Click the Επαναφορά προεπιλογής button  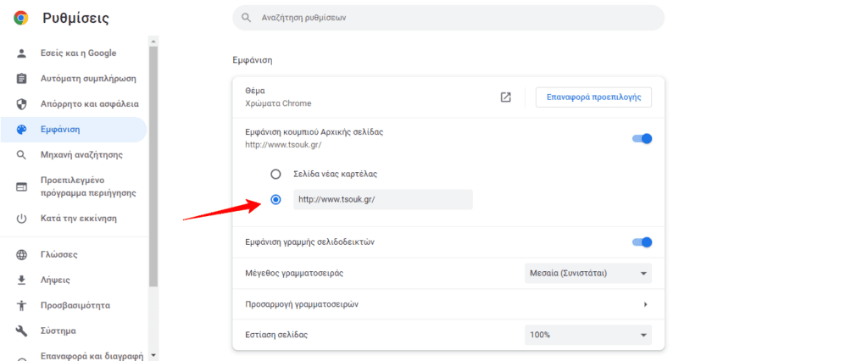click(x=593, y=97)
